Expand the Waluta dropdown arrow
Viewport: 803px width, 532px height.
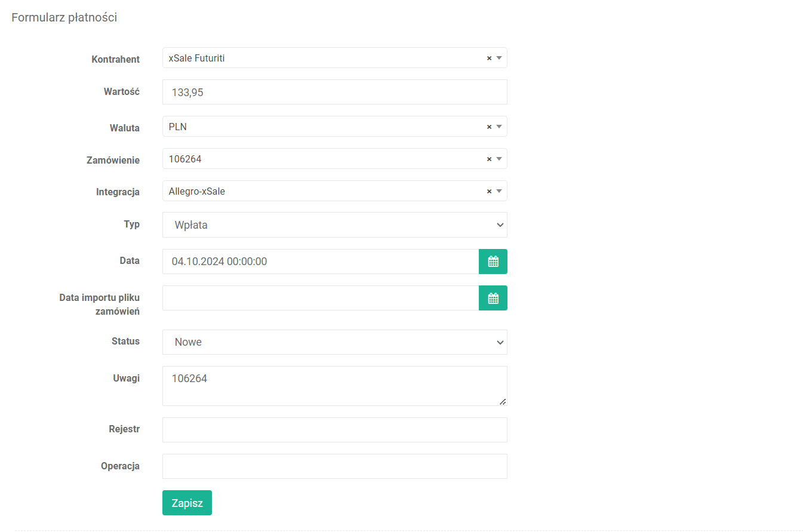[500, 127]
